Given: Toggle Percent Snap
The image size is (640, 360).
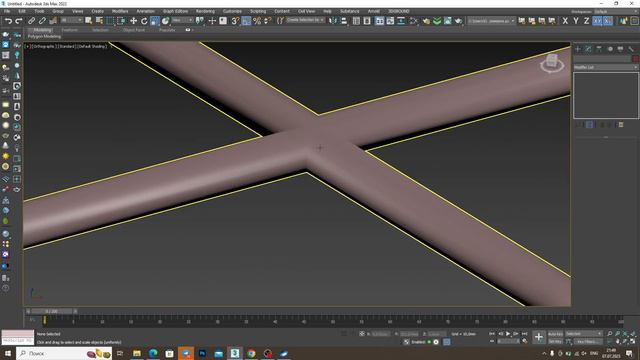Looking at the screenshot, I should tap(257, 21).
